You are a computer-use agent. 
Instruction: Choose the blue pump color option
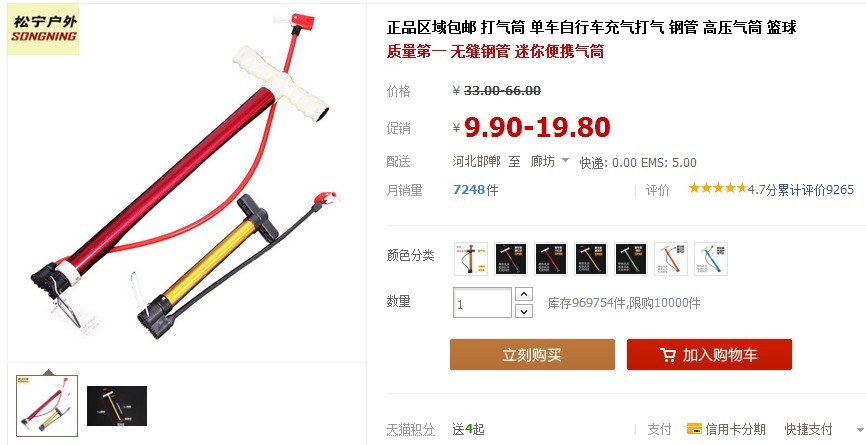pos(711,258)
